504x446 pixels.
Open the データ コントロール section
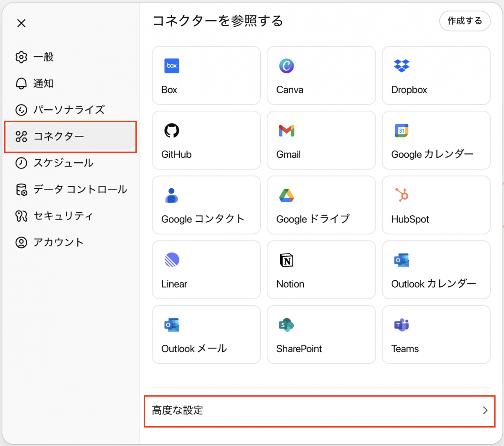71,190
